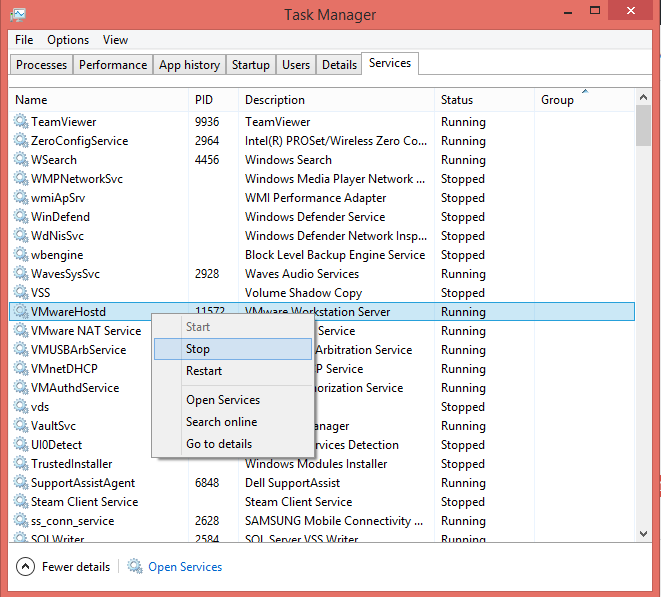This screenshot has height=597, width=661.
Task: Click the VMware NAT Service gear icon
Action: (x=20, y=330)
